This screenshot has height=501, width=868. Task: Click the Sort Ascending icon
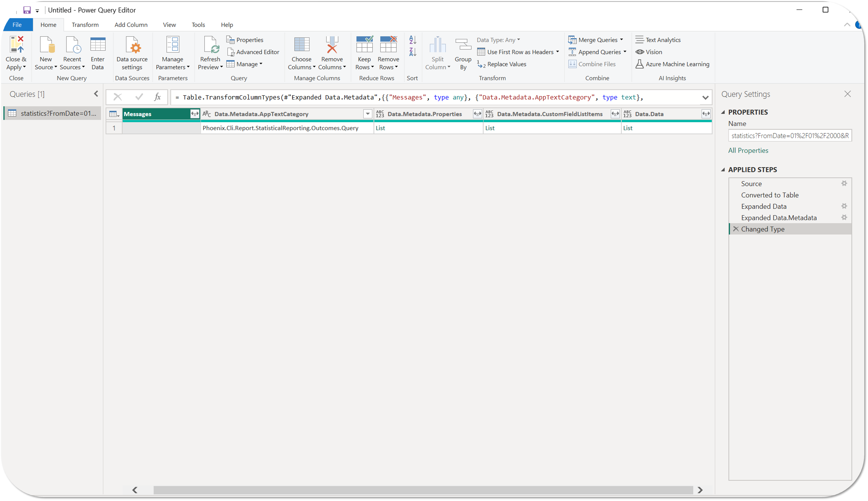[x=413, y=40]
